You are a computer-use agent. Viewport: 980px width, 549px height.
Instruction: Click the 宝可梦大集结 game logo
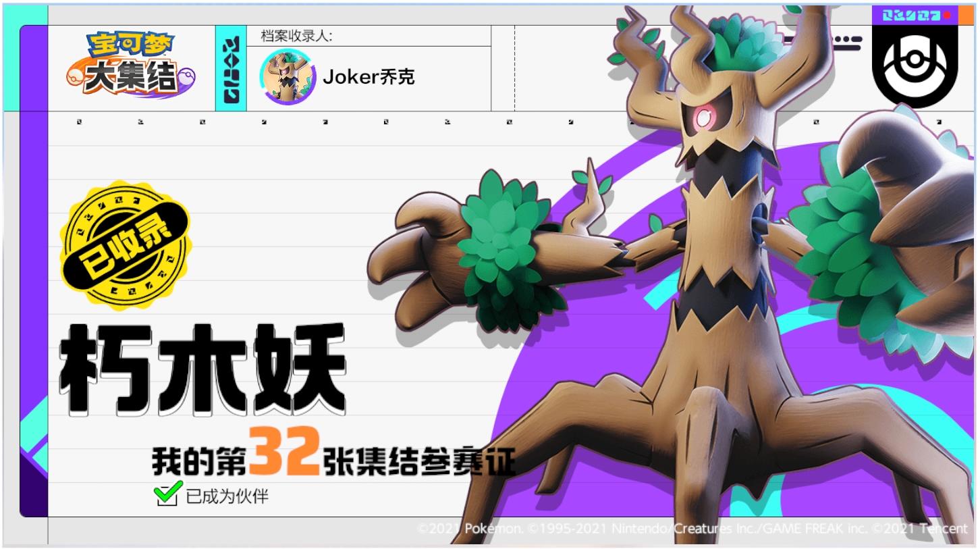130,65
